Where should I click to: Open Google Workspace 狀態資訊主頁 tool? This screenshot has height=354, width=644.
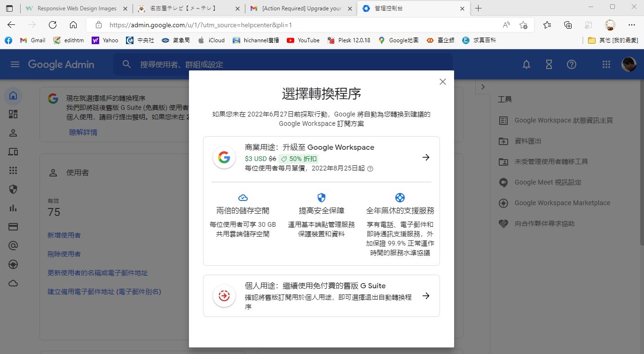point(556,120)
